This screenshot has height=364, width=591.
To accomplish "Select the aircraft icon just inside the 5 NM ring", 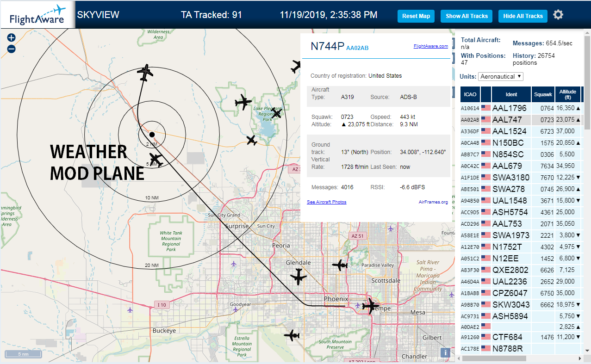I will 156,160.
